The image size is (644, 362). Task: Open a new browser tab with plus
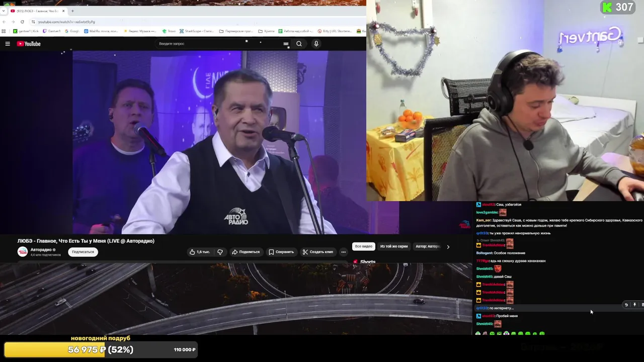point(72,11)
